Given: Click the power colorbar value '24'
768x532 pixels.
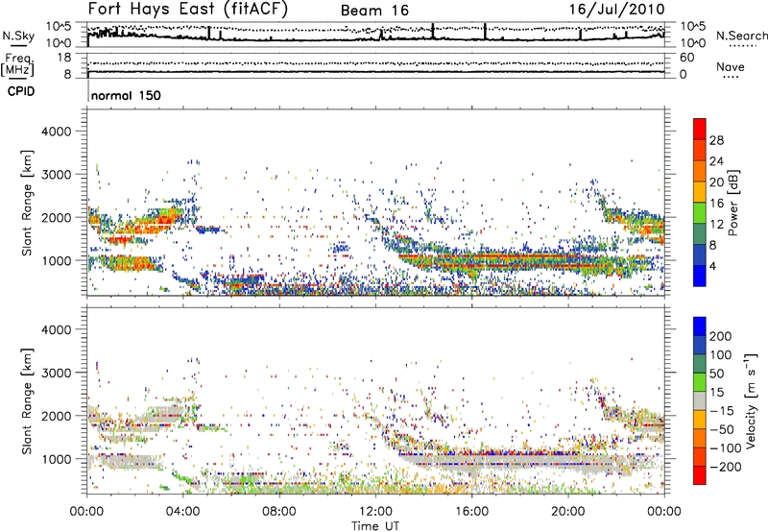Looking at the screenshot, I should (716, 161).
